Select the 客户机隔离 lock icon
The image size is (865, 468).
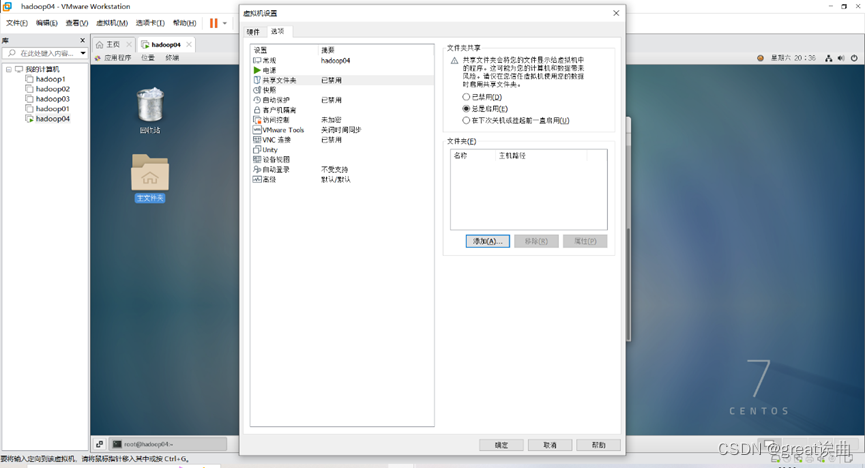(257, 110)
